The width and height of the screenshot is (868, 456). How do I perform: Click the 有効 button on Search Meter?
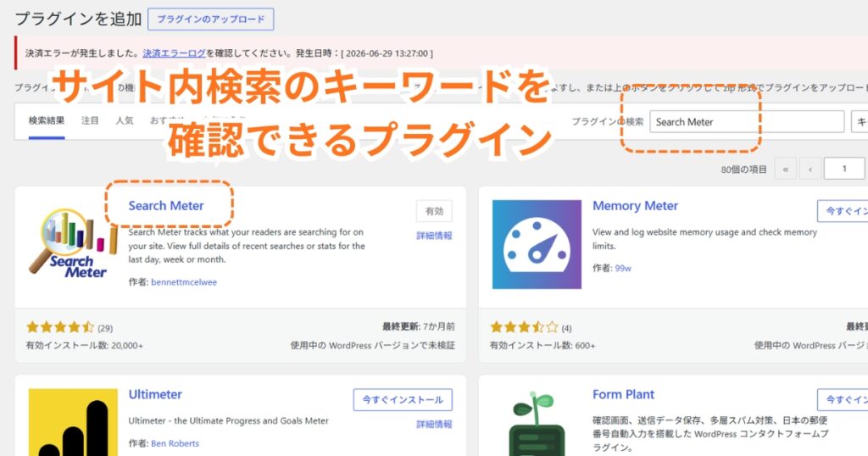[x=434, y=211]
